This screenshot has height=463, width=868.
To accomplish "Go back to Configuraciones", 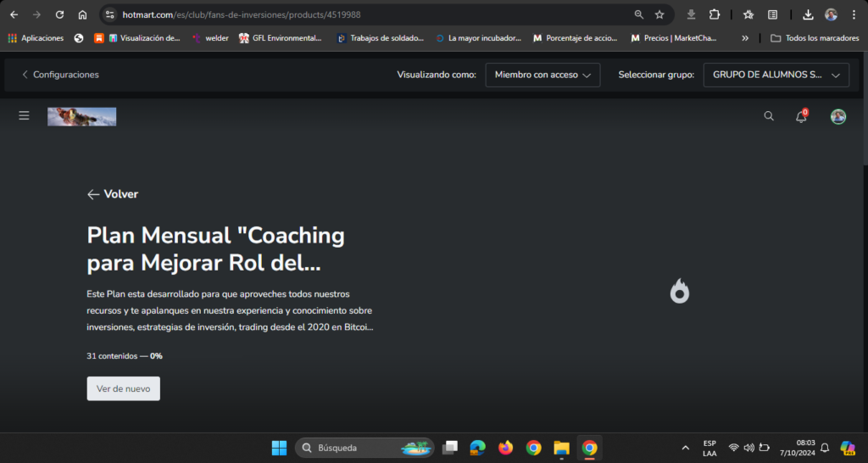I will tap(60, 75).
